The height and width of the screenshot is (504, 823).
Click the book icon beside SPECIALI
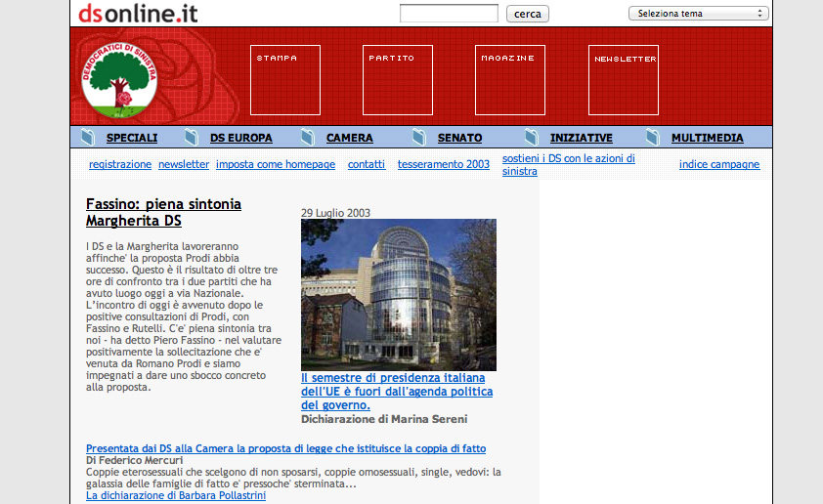point(87,138)
